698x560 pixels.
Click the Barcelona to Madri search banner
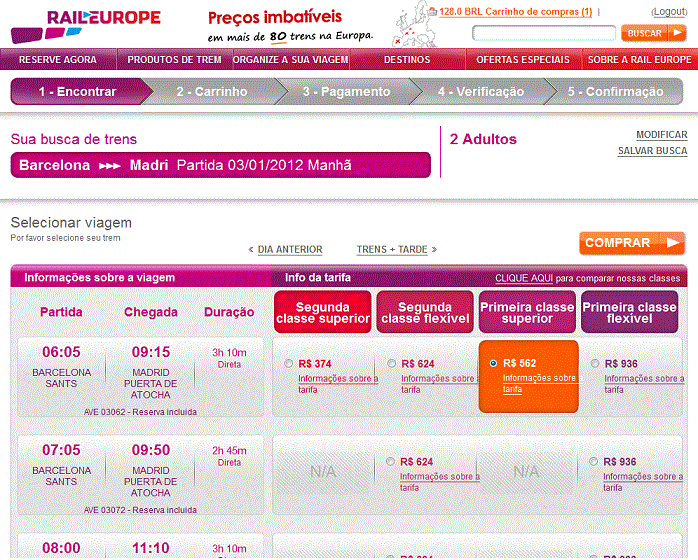pyautogui.click(x=221, y=165)
